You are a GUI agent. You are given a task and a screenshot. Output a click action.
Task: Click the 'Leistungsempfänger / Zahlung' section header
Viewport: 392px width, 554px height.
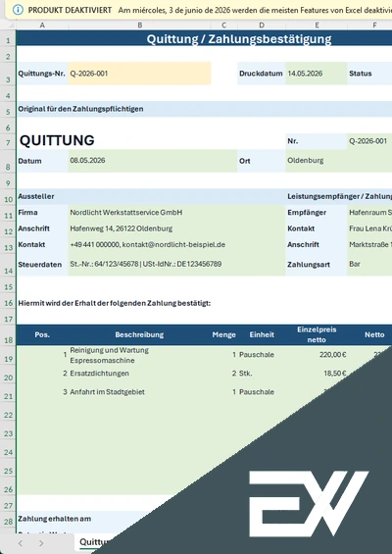pyautogui.click(x=339, y=196)
